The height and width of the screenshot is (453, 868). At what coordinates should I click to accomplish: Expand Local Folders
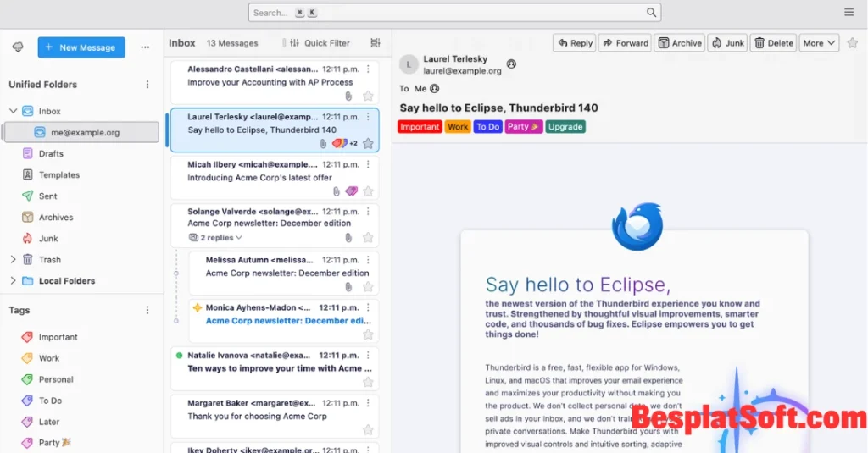[14, 281]
